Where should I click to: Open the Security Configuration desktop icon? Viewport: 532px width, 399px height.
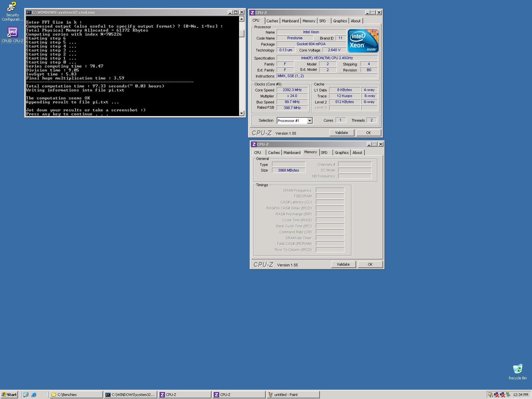12,11
